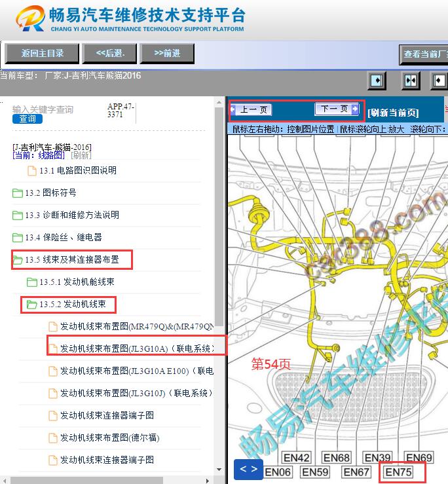Open 发动机线束连接器端子图 below 德尔福

click(x=107, y=460)
